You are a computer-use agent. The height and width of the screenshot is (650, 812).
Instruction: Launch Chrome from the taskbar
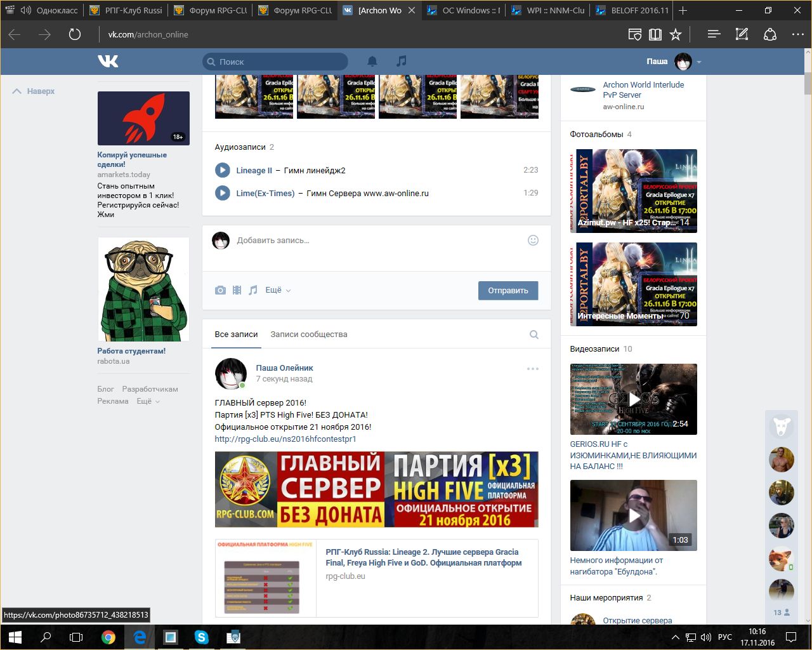(x=108, y=637)
